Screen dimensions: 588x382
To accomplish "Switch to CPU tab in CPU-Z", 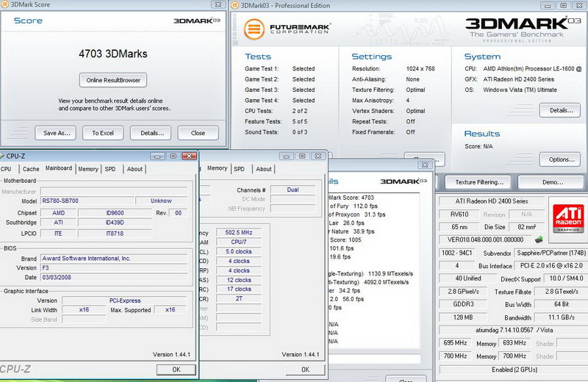I will (x=7, y=169).
